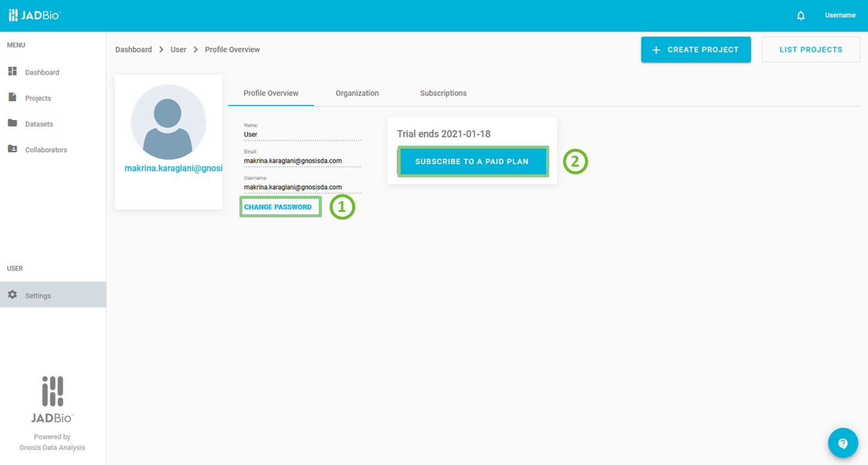Switch to the Subscriptions tab
The height and width of the screenshot is (465, 868).
pyautogui.click(x=443, y=93)
